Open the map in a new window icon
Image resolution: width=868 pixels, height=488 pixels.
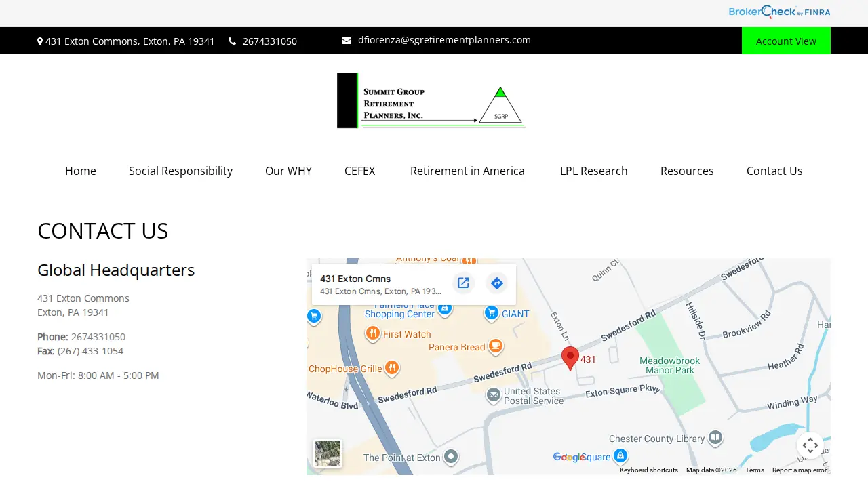click(463, 283)
